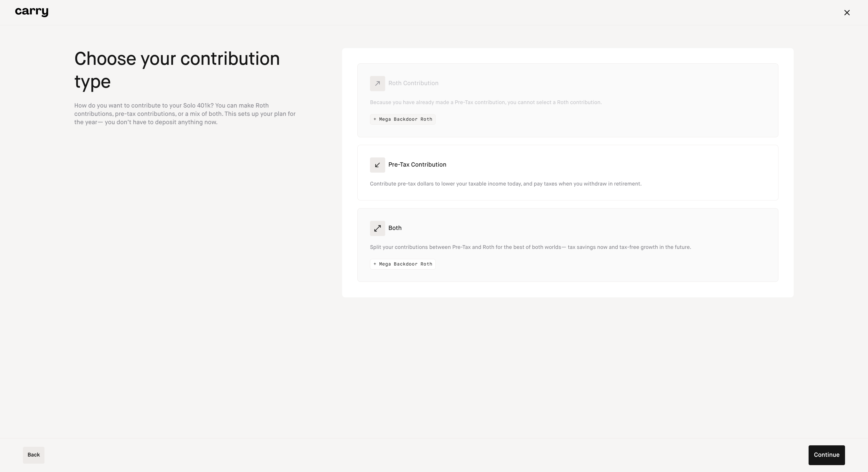Click the Roth Contribution arrow icon
This screenshot has width=868, height=472.
click(x=377, y=83)
